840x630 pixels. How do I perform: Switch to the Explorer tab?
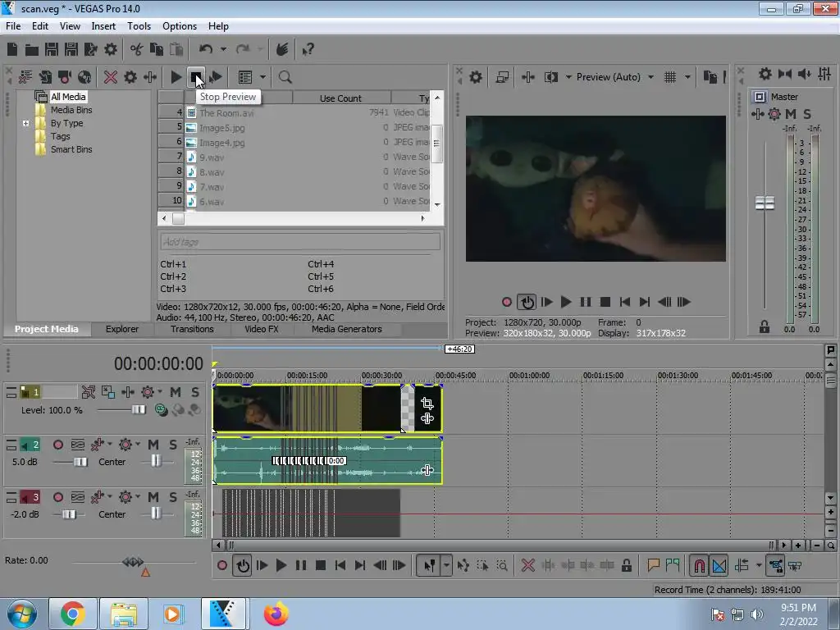(x=121, y=329)
